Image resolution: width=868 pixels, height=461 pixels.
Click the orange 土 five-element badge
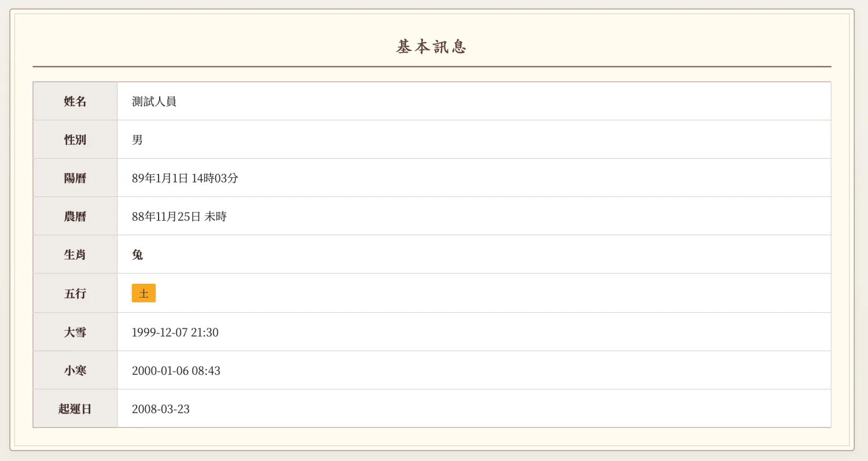tap(144, 293)
